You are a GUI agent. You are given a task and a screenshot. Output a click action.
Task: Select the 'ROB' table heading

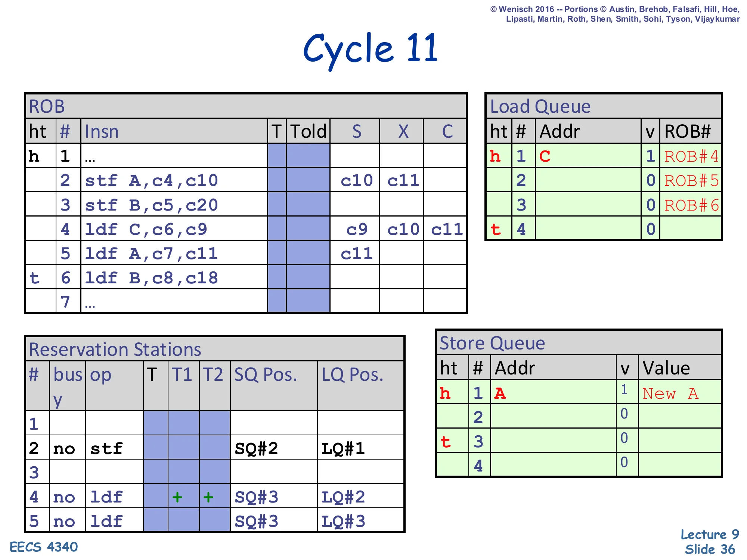[x=47, y=107]
